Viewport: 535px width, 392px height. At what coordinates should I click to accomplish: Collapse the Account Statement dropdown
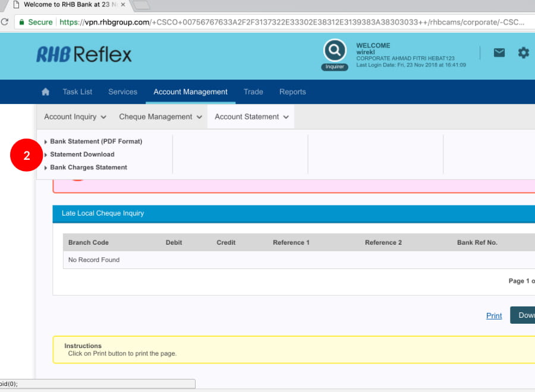(x=251, y=117)
